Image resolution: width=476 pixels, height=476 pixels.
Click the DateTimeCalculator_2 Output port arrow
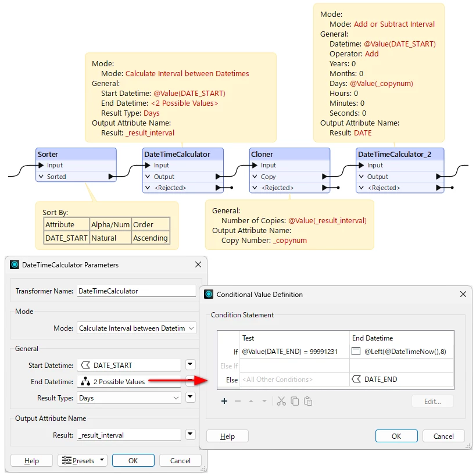click(439, 176)
